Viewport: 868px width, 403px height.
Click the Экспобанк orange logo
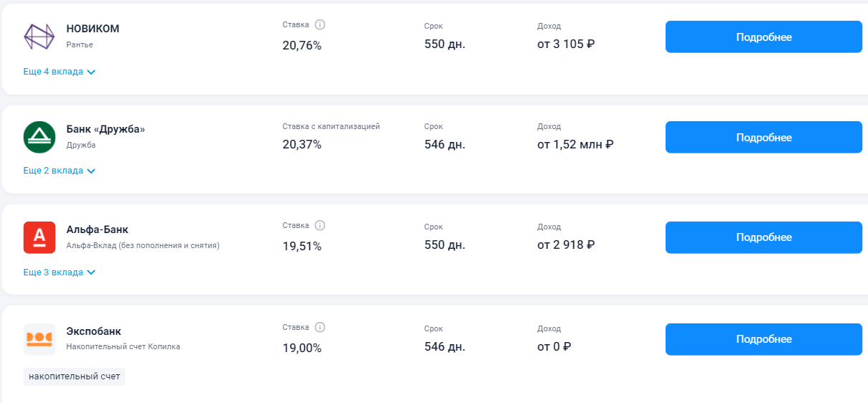(39, 339)
